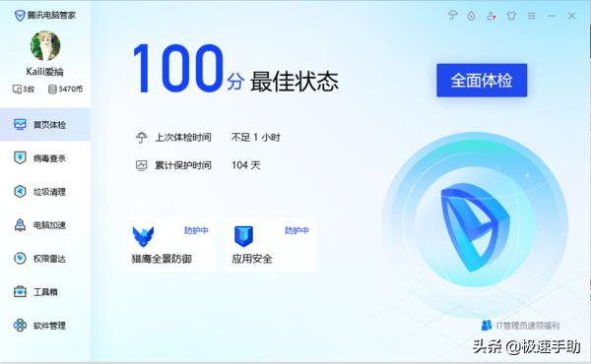The image size is (591, 364).
Task: Click the eagle icon of 猎鹰全景防御
Action: [x=143, y=236]
